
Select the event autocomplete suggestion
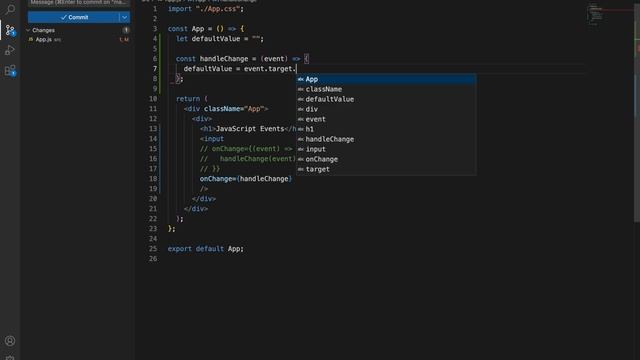coord(386,119)
